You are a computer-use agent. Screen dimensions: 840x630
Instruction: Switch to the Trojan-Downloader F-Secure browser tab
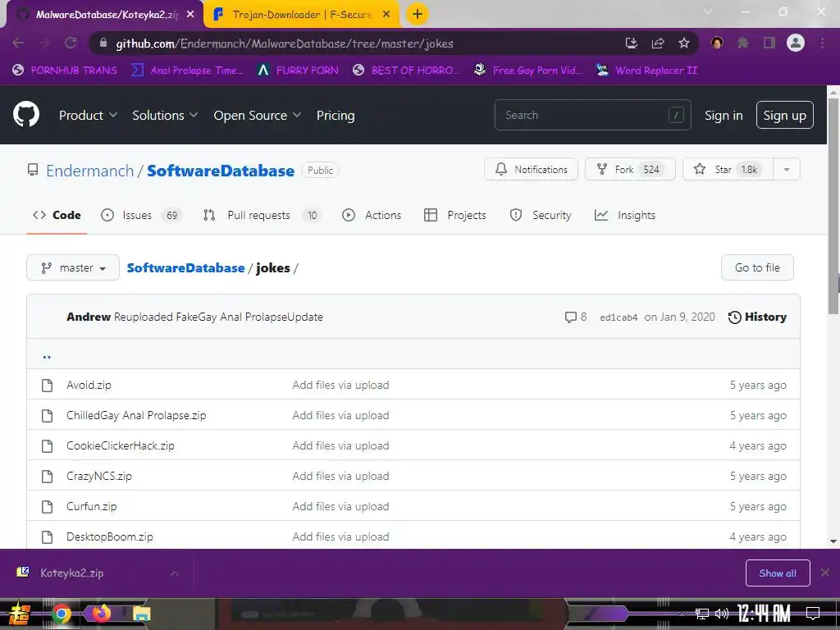pos(302,15)
